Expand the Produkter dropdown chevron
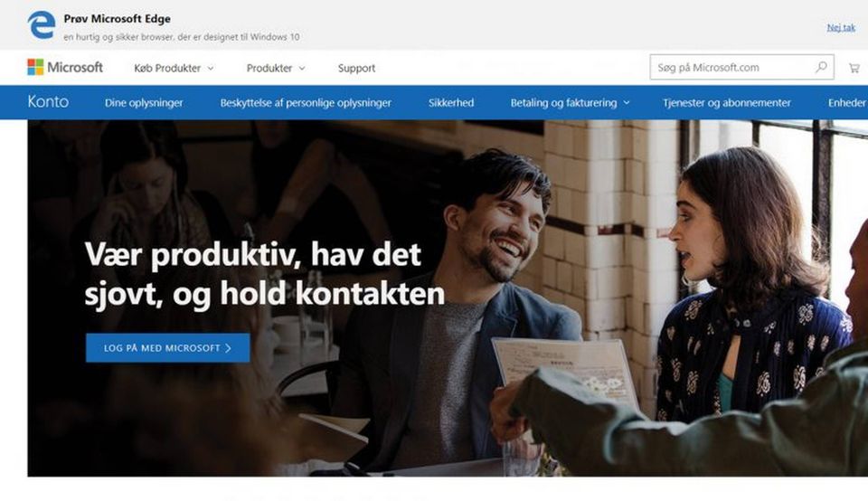 point(302,69)
